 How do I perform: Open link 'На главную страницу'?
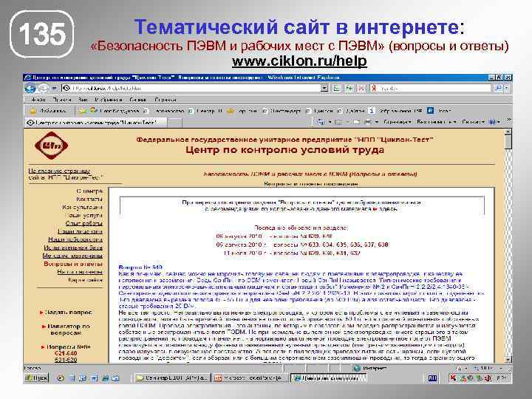pyautogui.click(x=59, y=171)
